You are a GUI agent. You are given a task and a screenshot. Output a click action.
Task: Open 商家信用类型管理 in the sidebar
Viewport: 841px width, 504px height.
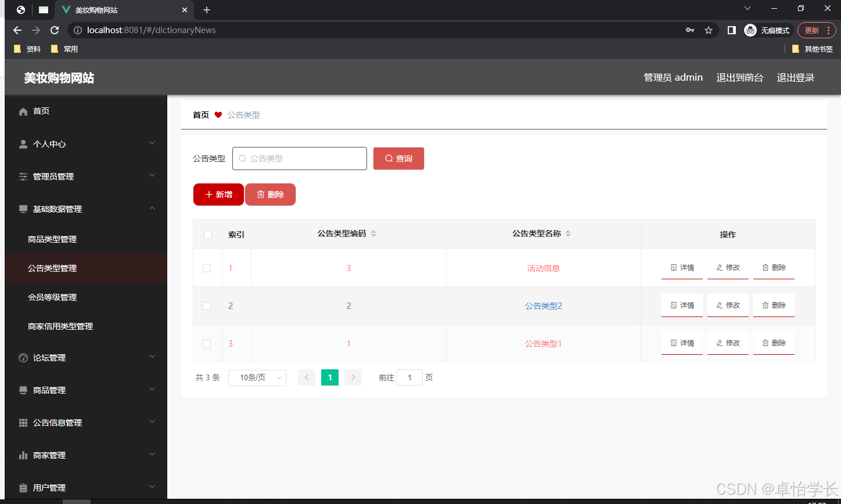86,326
